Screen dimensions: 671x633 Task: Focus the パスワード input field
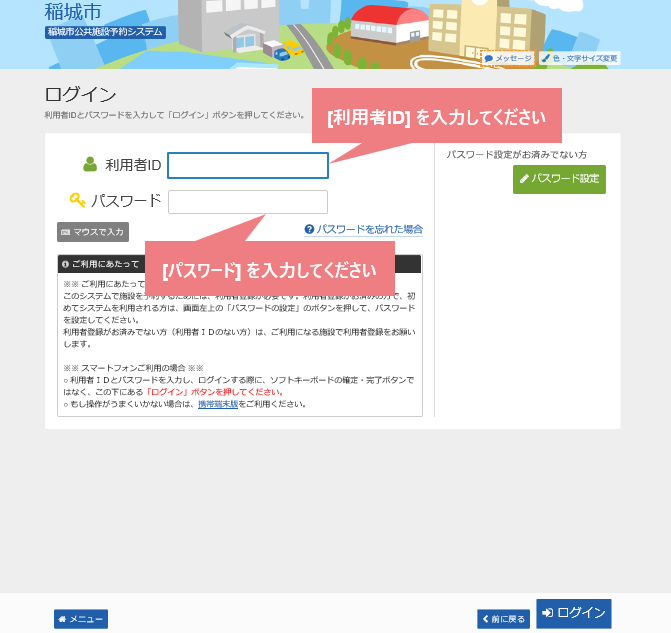pyautogui.click(x=248, y=202)
